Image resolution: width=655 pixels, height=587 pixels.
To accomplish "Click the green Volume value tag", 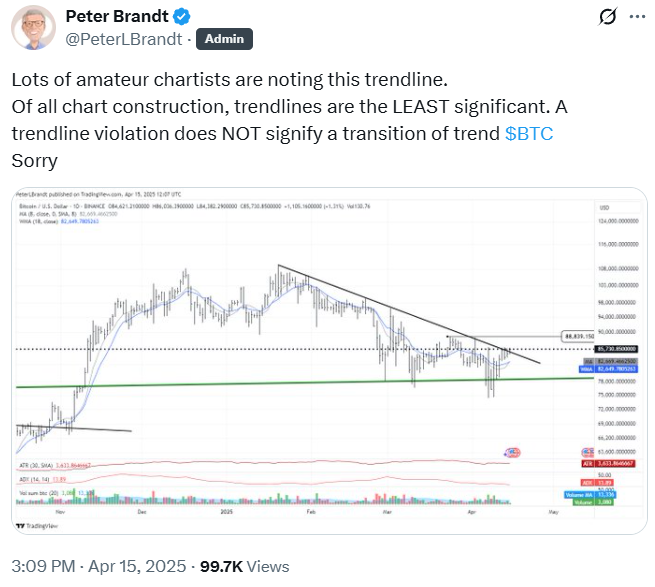I will click(598, 501).
